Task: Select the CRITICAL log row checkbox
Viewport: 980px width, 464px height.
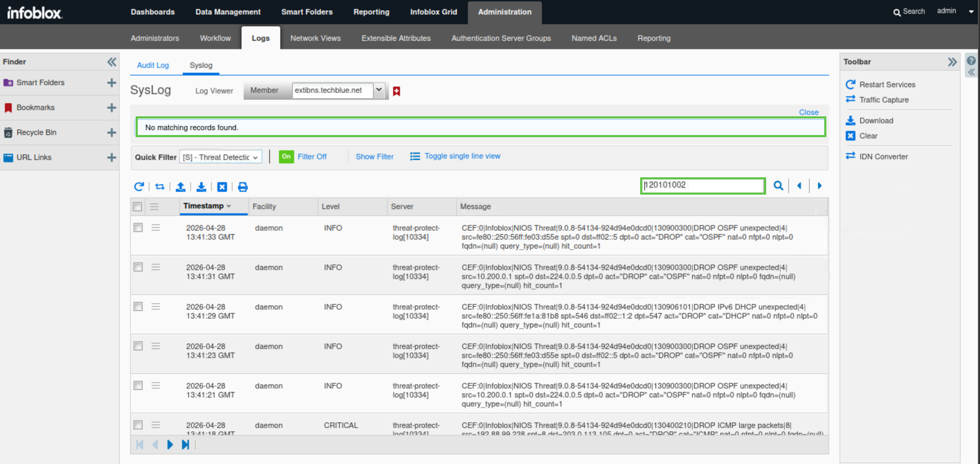Action: coord(138,425)
